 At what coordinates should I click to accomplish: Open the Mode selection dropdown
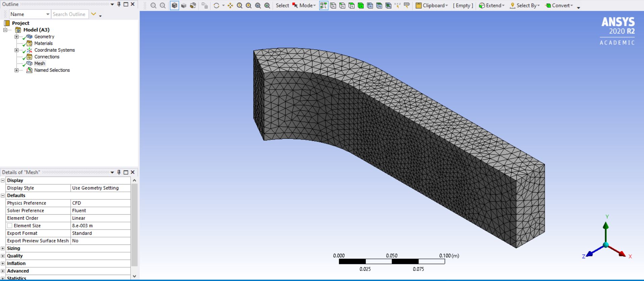point(304,5)
